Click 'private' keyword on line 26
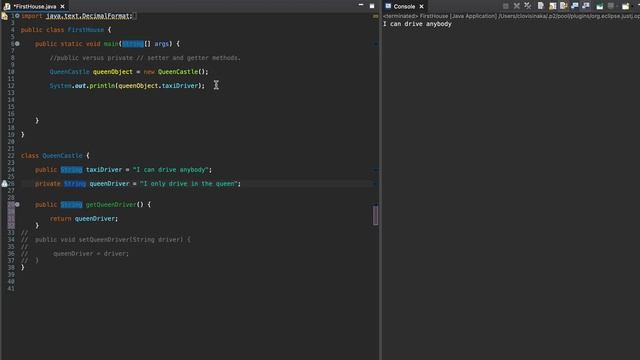This screenshot has width=640, height=360. 47,184
